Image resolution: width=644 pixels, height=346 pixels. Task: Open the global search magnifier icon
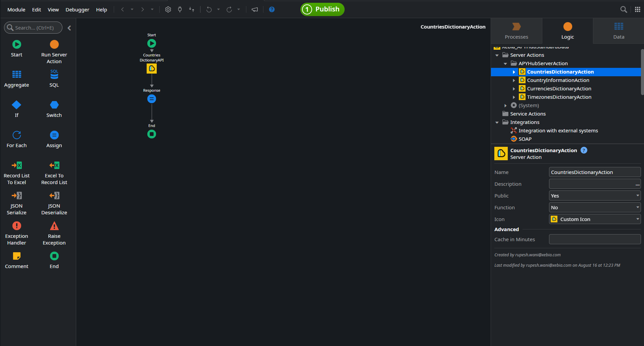point(624,9)
